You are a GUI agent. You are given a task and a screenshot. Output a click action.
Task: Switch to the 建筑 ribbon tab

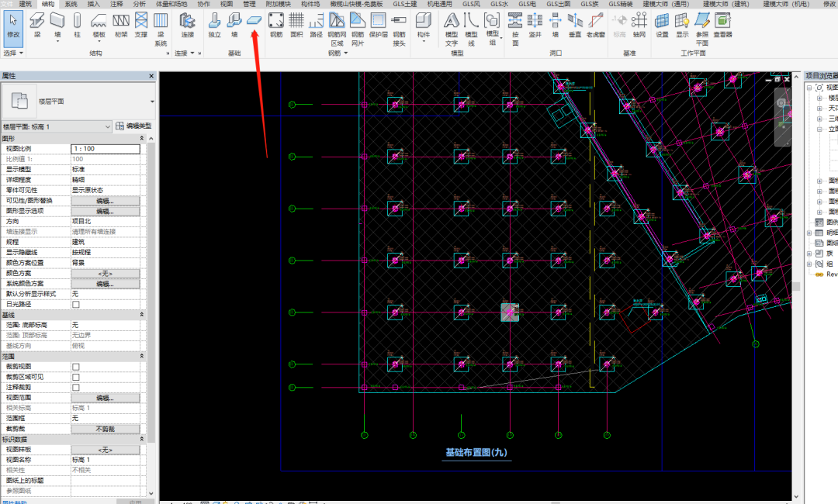pos(26,4)
